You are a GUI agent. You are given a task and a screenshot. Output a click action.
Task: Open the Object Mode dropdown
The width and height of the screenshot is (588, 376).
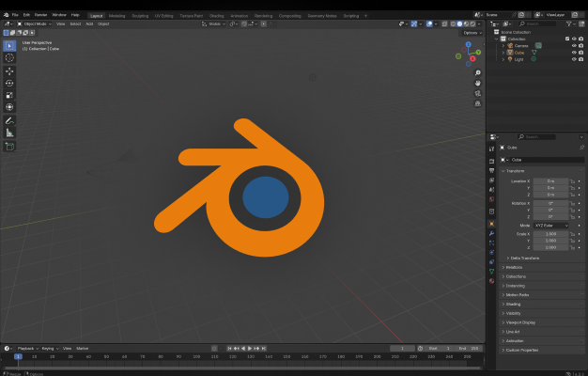click(34, 24)
